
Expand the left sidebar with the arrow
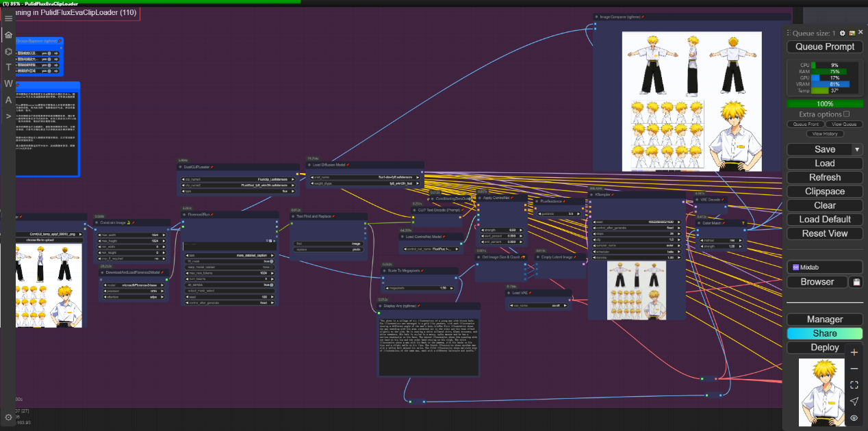[8, 116]
